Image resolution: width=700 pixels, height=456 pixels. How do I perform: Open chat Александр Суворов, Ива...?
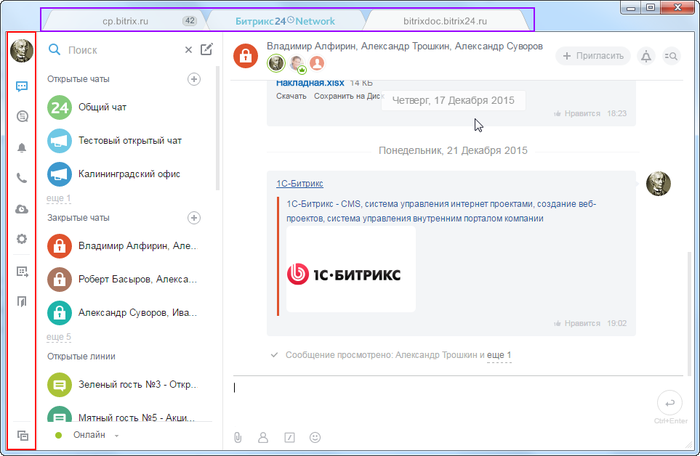(124, 313)
